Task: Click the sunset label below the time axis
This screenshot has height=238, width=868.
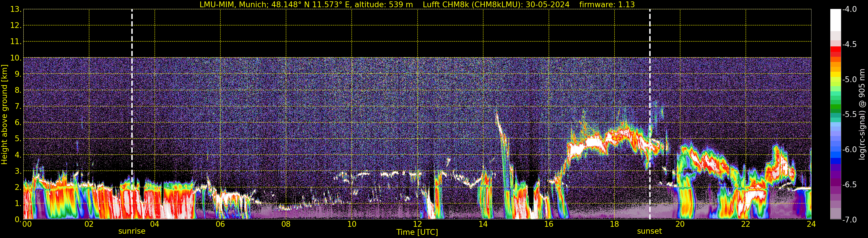Action: pyautogui.click(x=649, y=231)
